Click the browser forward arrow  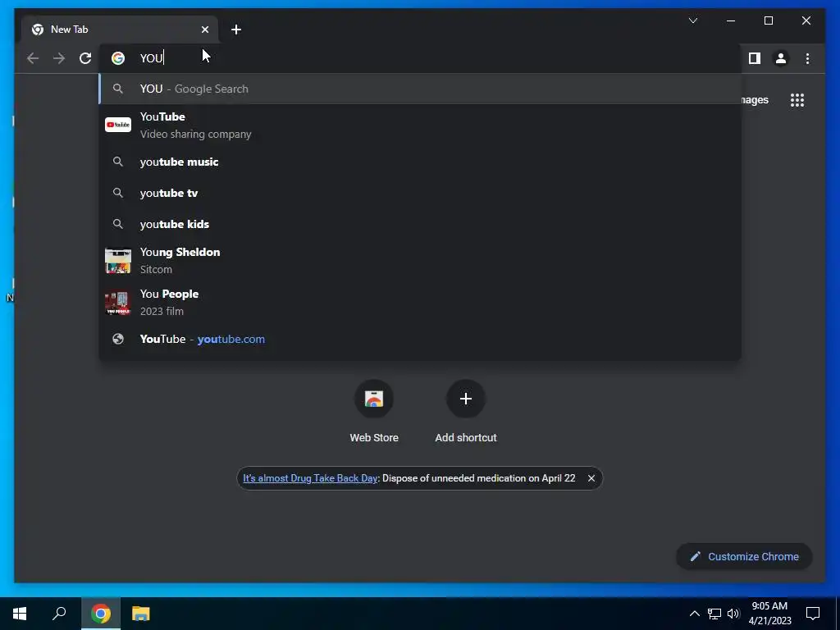(x=59, y=58)
